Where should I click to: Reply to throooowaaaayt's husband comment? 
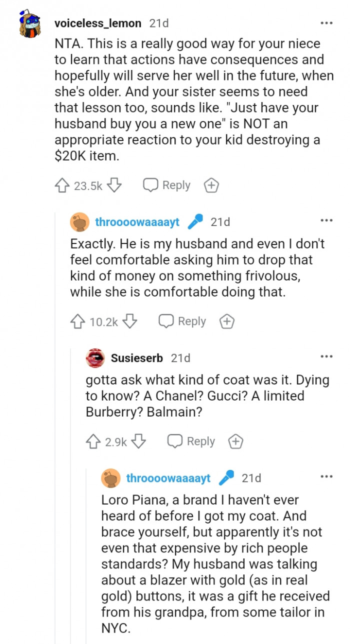pos(182,321)
